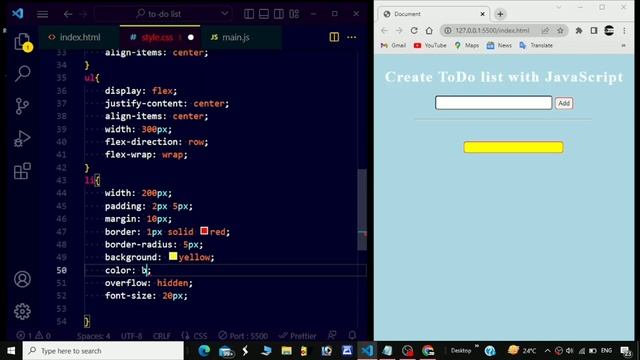Stop Live Server on Port 5500

[243, 336]
